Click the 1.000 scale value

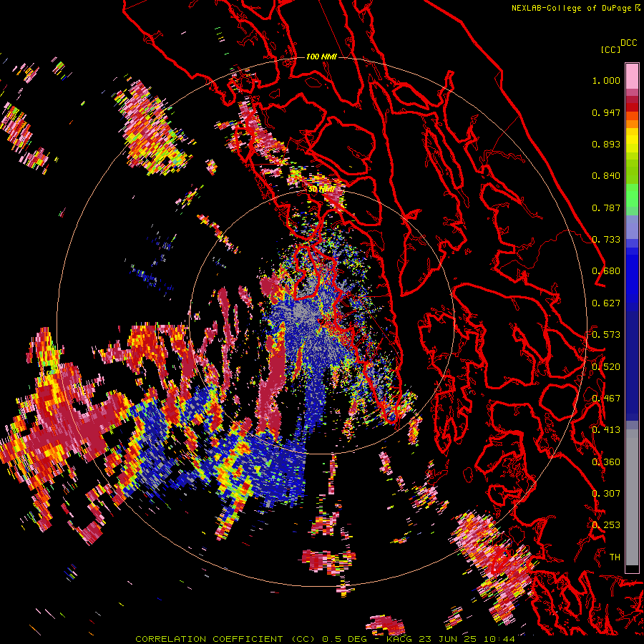point(606,80)
